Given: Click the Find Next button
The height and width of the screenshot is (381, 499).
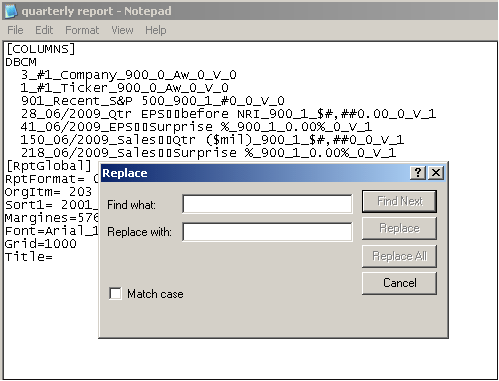Looking at the screenshot, I should pos(399,201).
